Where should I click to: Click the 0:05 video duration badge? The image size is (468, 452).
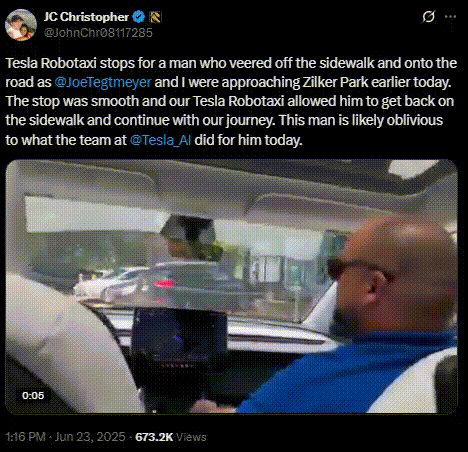coord(33,395)
